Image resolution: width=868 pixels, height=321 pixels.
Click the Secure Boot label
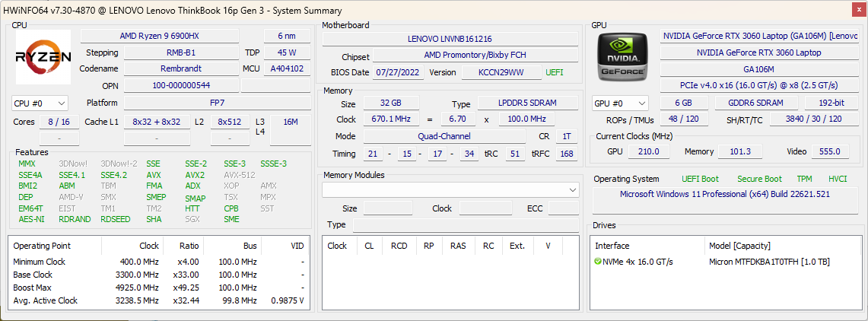(759, 179)
